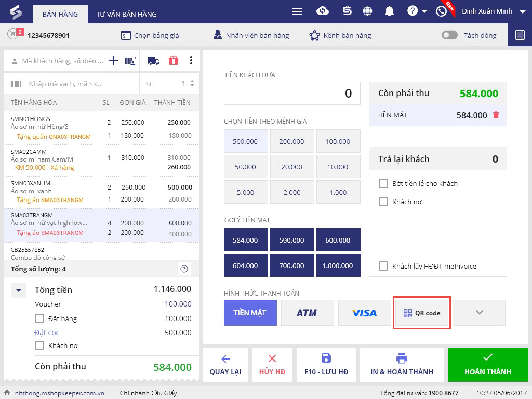The height and width of the screenshot is (399, 532).
Task: Select VISA payment method
Action: (364, 312)
